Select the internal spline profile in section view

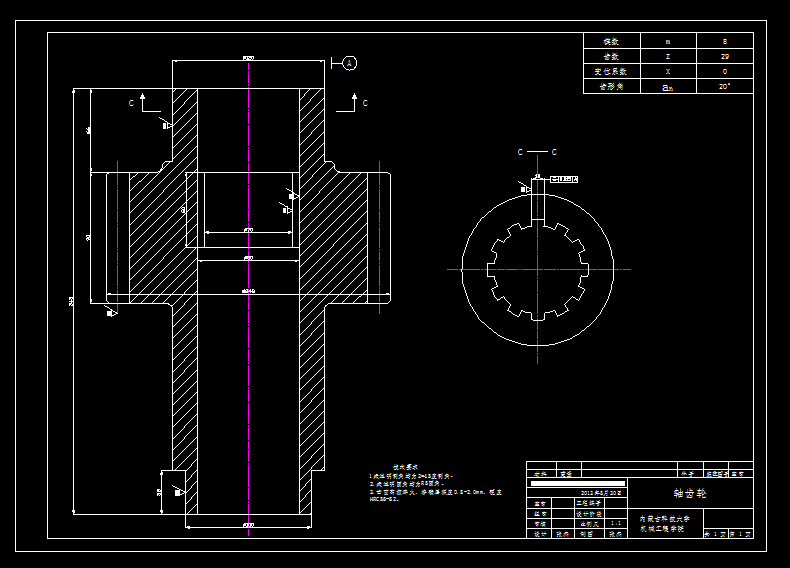pos(538,270)
